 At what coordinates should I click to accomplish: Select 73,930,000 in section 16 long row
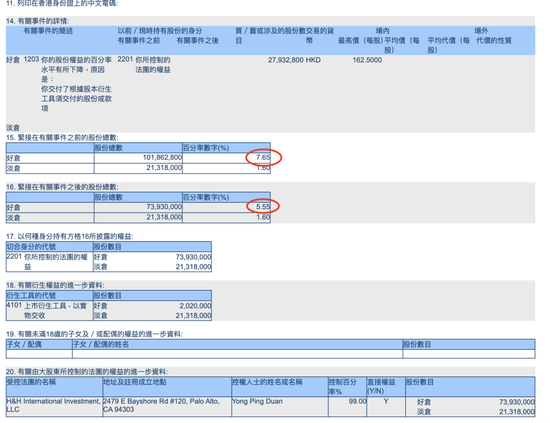tap(164, 207)
